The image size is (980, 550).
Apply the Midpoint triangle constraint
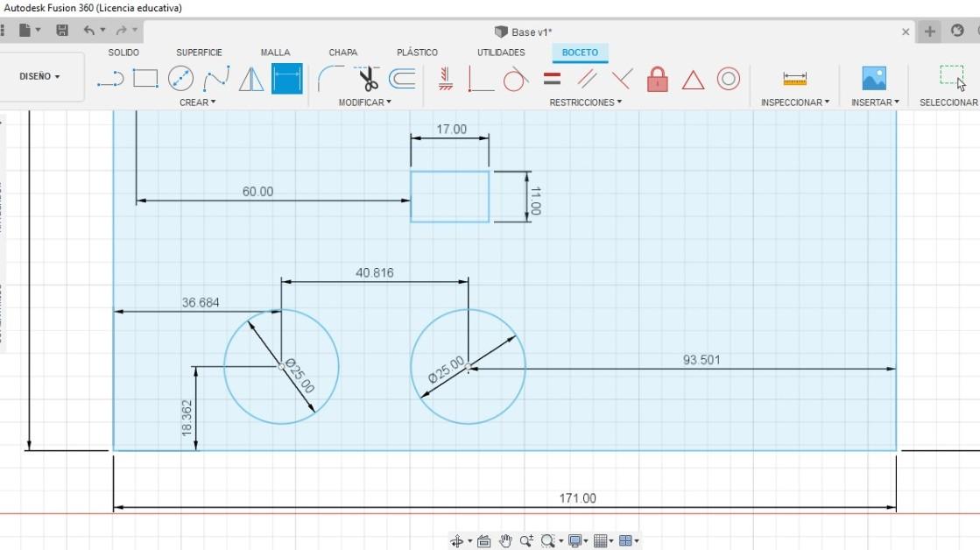[x=693, y=80]
